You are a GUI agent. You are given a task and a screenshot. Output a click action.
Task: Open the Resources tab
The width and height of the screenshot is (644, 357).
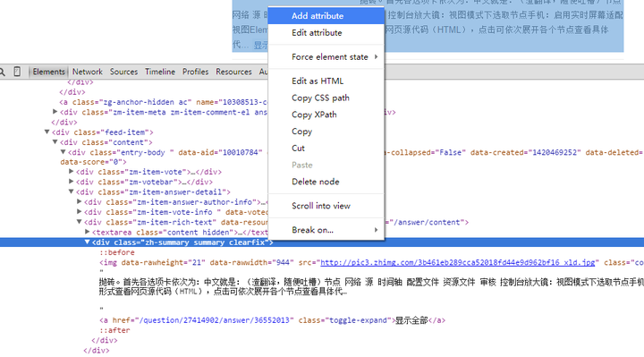tap(233, 72)
